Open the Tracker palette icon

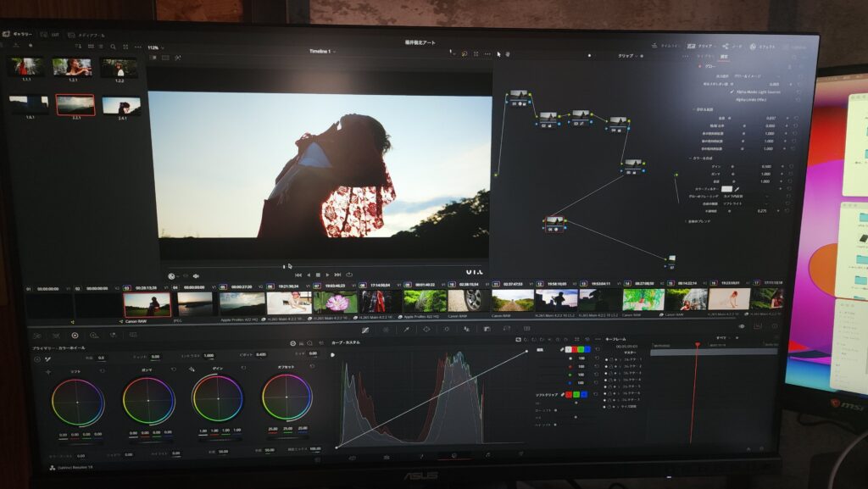click(446, 329)
